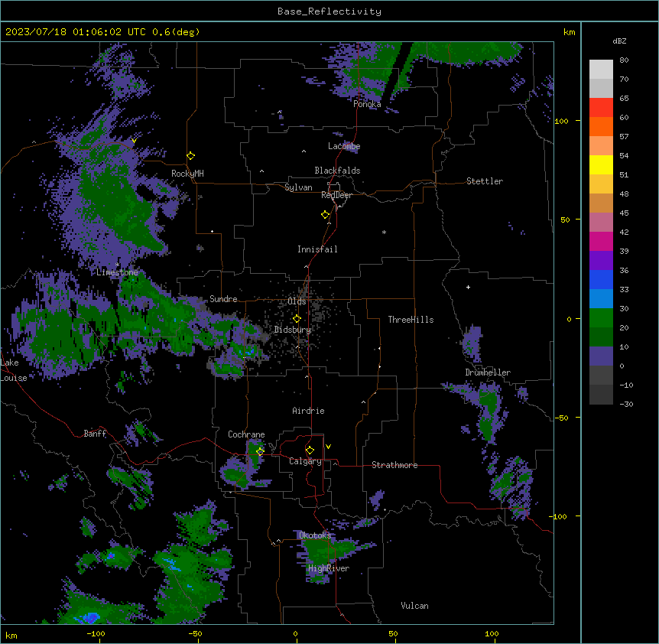The width and height of the screenshot is (659, 644).
Task: Pick the red 60–65 dBZ legend swatch
Action: point(601,108)
